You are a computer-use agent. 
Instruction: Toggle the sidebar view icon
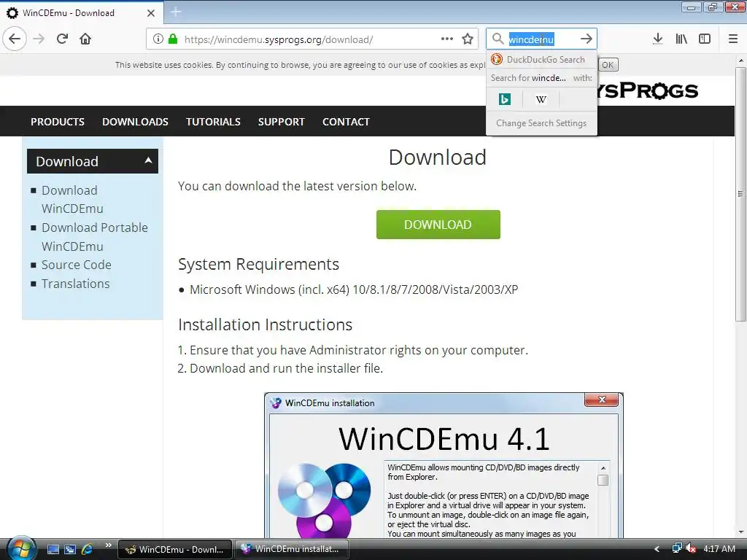[705, 39]
